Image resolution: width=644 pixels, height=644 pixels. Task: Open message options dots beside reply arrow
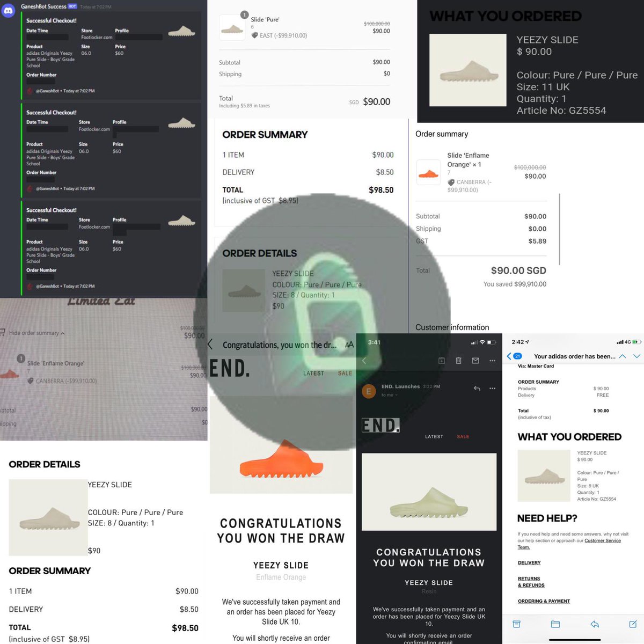(492, 388)
